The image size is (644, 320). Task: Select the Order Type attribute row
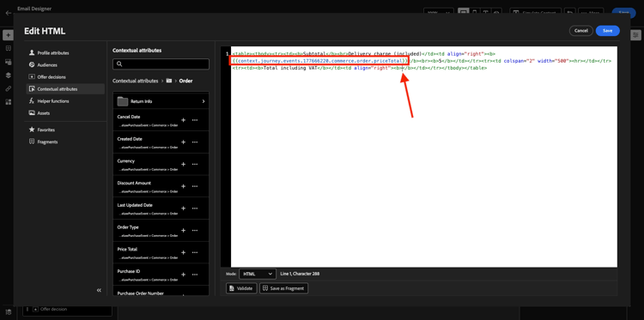click(x=161, y=231)
